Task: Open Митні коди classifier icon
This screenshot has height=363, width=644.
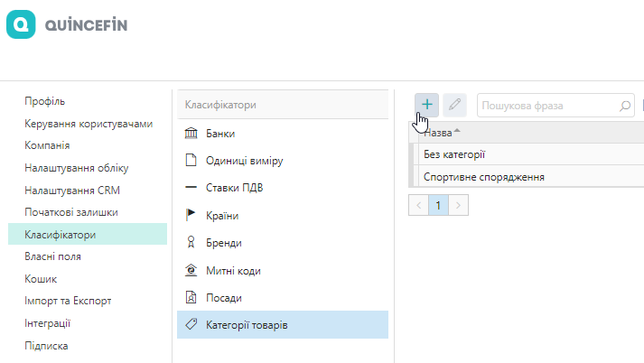Action: click(x=191, y=270)
